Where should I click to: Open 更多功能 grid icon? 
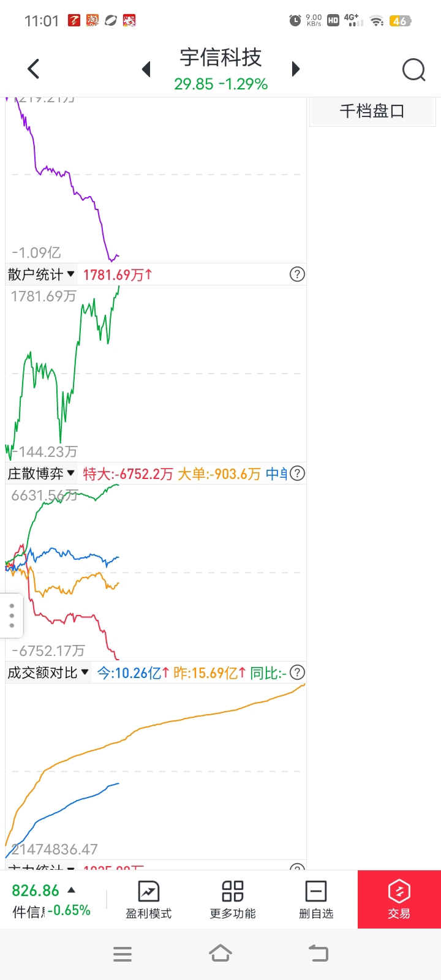pos(233,900)
